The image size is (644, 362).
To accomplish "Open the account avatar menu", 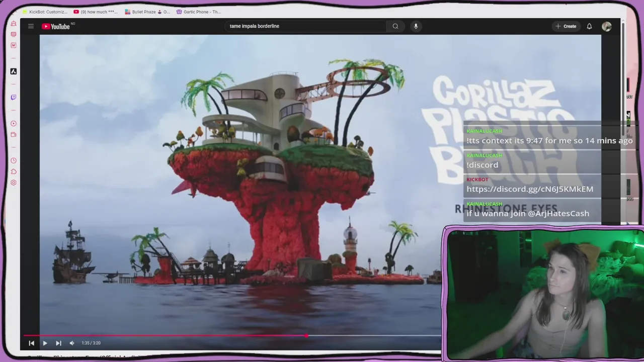I will coord(606,27).
